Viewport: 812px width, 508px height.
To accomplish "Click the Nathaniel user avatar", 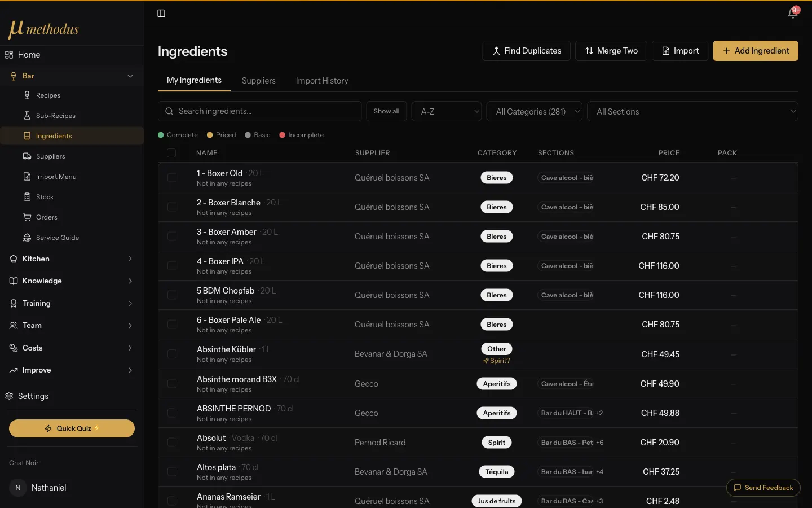I will pyautogui.click(x=18, y=488).
